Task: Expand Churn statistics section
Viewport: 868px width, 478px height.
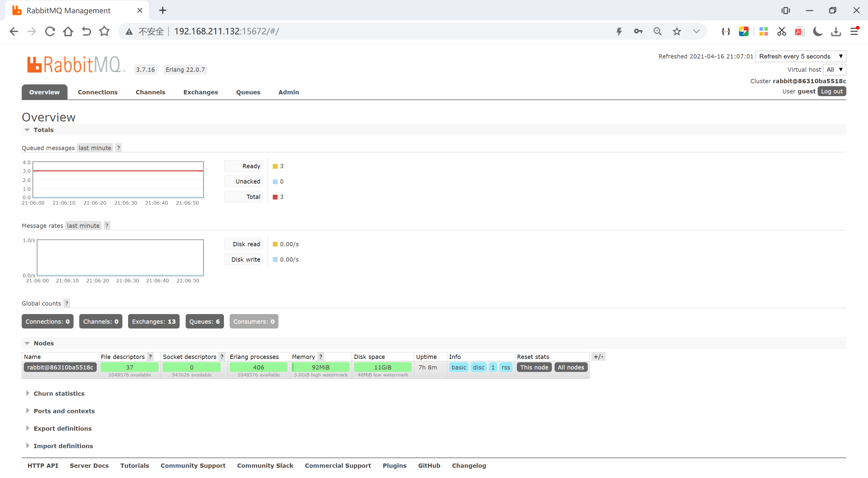Action: pyautogui.click(x=59, y=393)
